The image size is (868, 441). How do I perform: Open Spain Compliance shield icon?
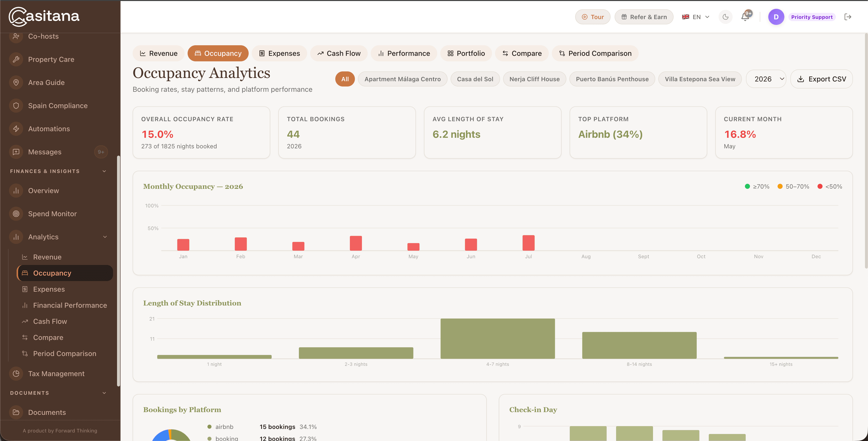pyautogui.click(x=16, y=106)
